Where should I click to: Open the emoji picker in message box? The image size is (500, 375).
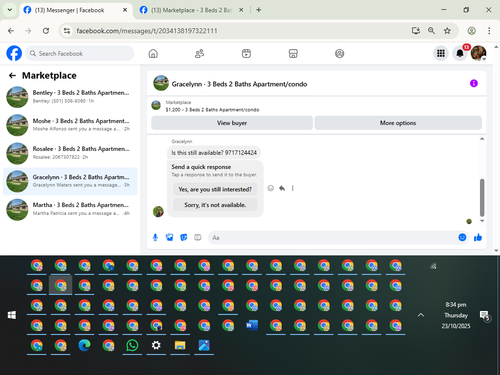(x=462, y=237)
